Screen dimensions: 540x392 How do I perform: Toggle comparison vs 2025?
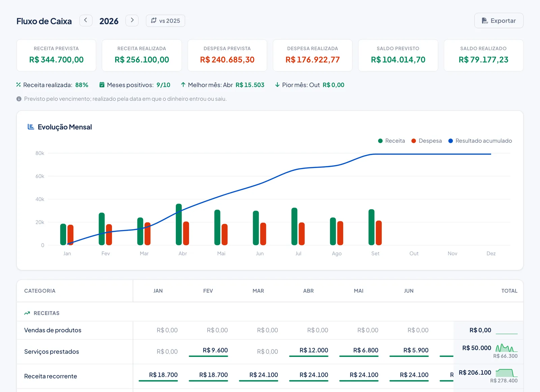(165, 21)
